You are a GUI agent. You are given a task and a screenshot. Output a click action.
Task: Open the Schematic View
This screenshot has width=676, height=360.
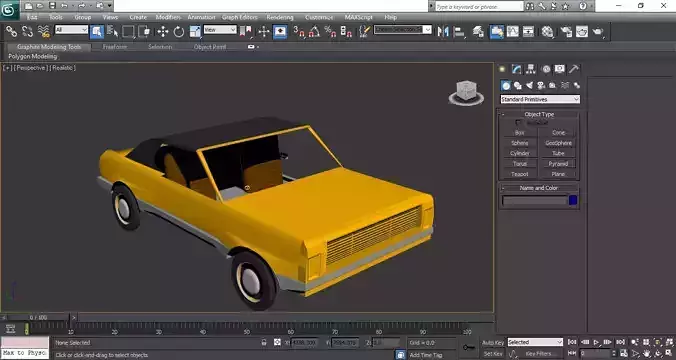click(x=529, y=31)
